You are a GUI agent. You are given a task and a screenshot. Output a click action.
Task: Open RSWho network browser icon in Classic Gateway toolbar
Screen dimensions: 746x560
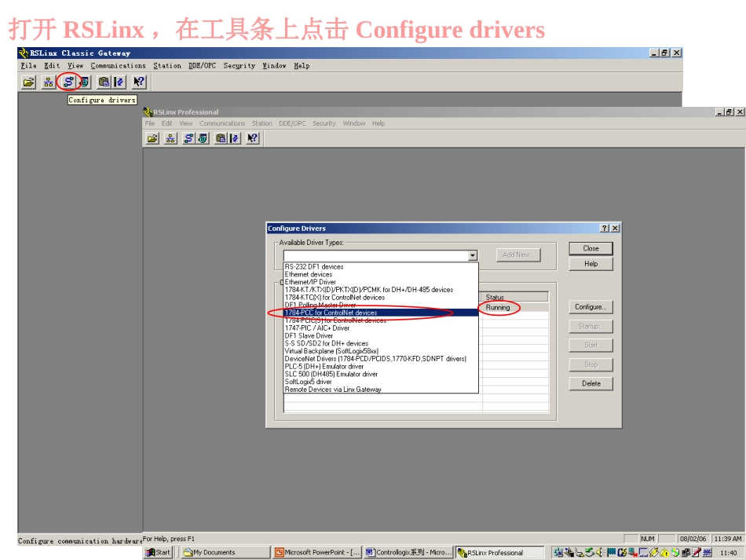coord(49,82)
